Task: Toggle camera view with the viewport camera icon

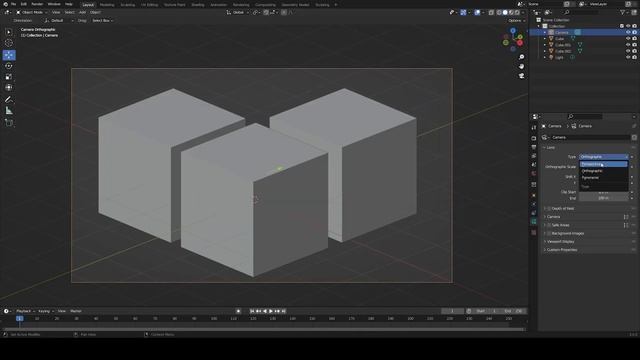Action: coord(521,76)
